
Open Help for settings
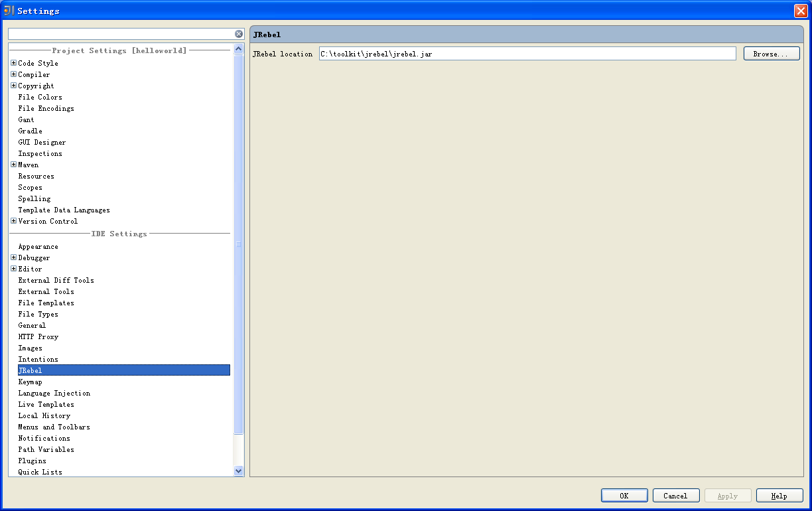(779, 496)
